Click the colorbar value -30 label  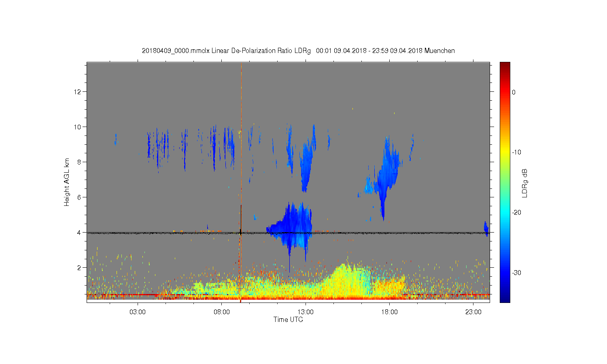point(516,273)
